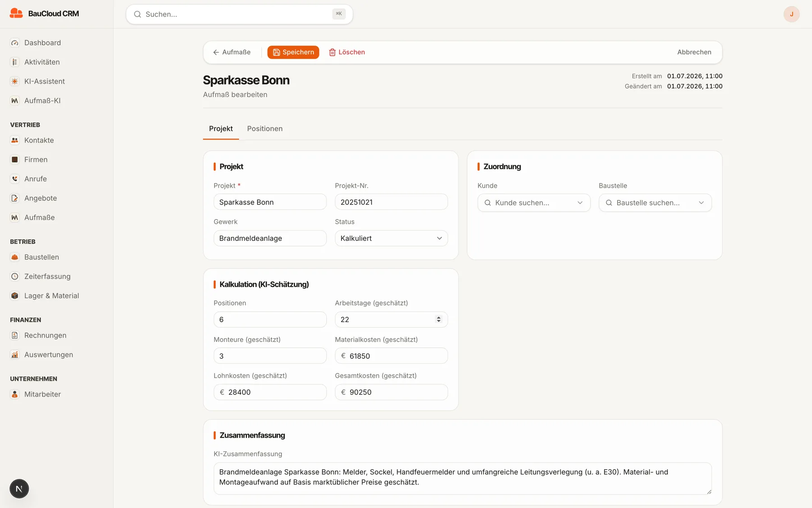Open Rechnungen under Finanzen
Viewport: 812px width, 508px height.
tap(45, 336)
